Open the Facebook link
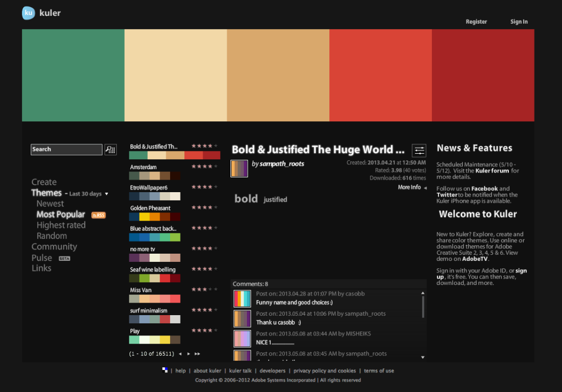 tap(485, 189)
